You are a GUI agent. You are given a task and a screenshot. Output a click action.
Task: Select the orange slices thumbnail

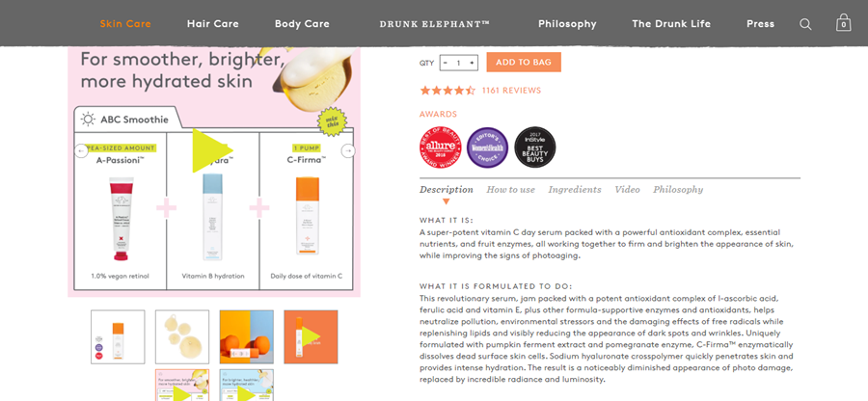pyautogui.click(x=246, y=336)
